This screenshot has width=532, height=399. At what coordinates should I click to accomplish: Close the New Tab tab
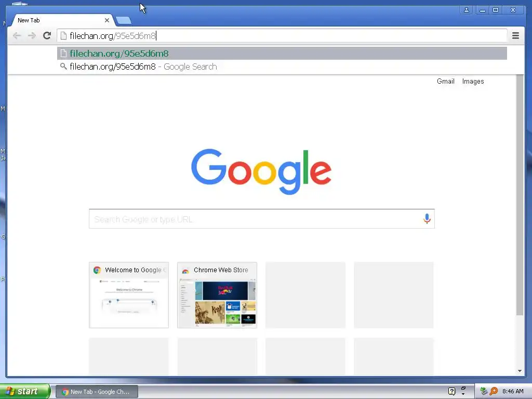(x=107, y=20)
